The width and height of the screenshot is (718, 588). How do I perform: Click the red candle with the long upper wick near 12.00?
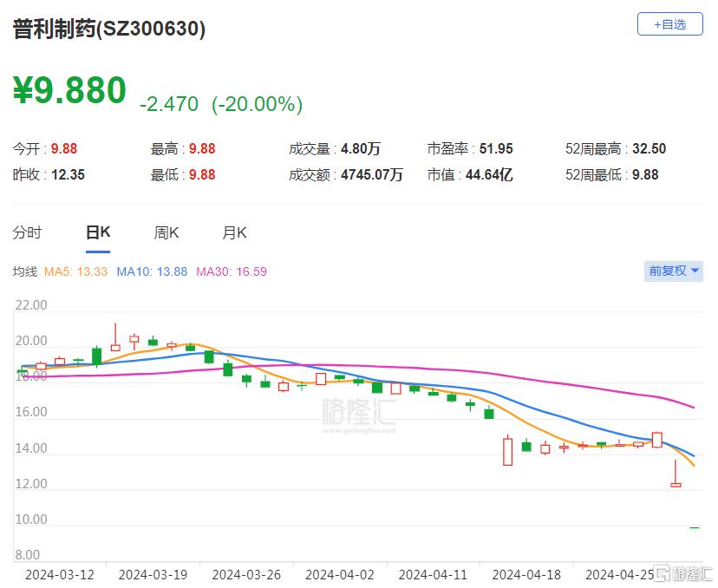tap(676, 474)
